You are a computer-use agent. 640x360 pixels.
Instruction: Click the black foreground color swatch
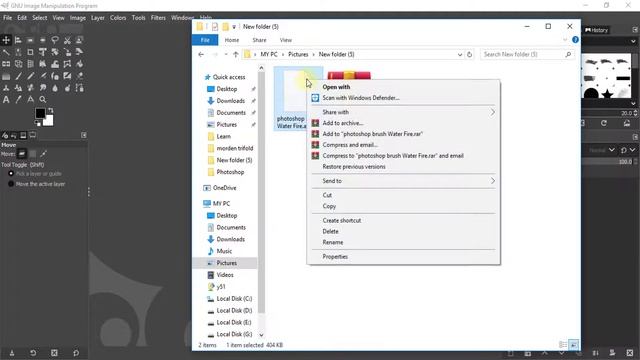click(x=40, y=113)
